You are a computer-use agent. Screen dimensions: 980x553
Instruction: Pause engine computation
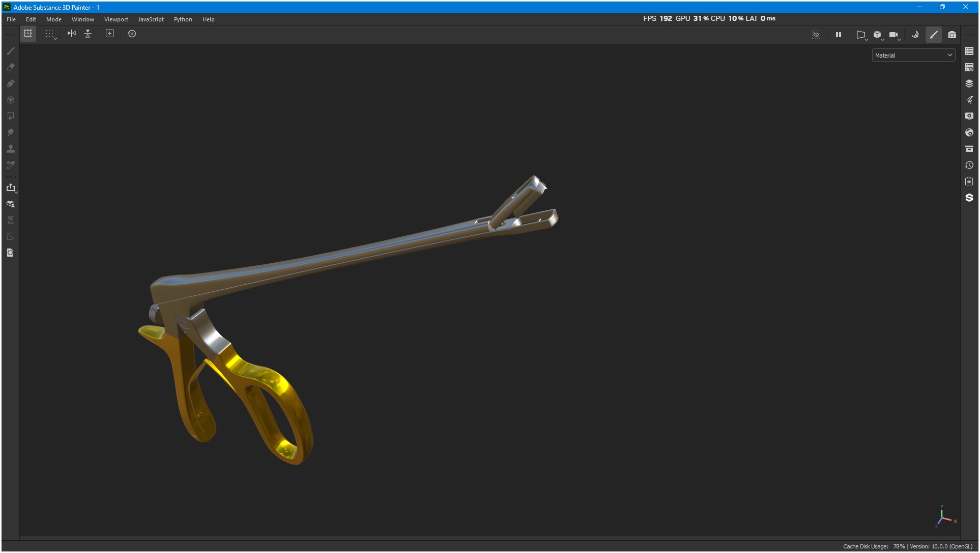click(839, 35)
